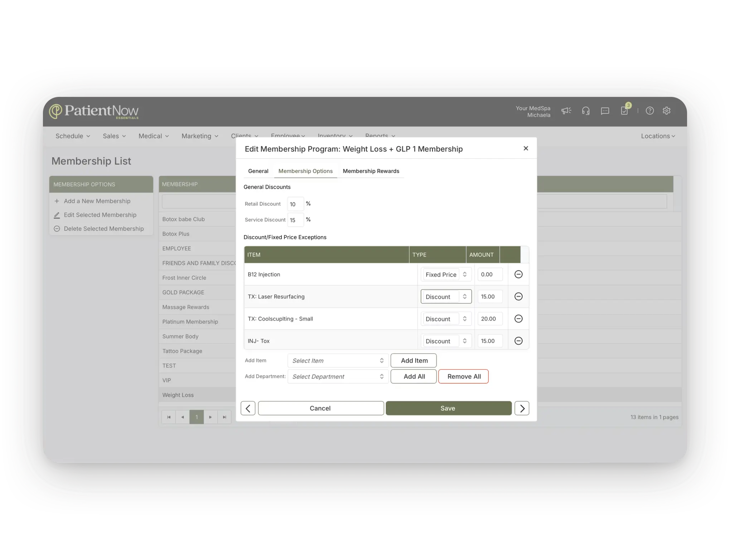Select EMPLOYEE membership row
The image size is (730, 560).
197,249
